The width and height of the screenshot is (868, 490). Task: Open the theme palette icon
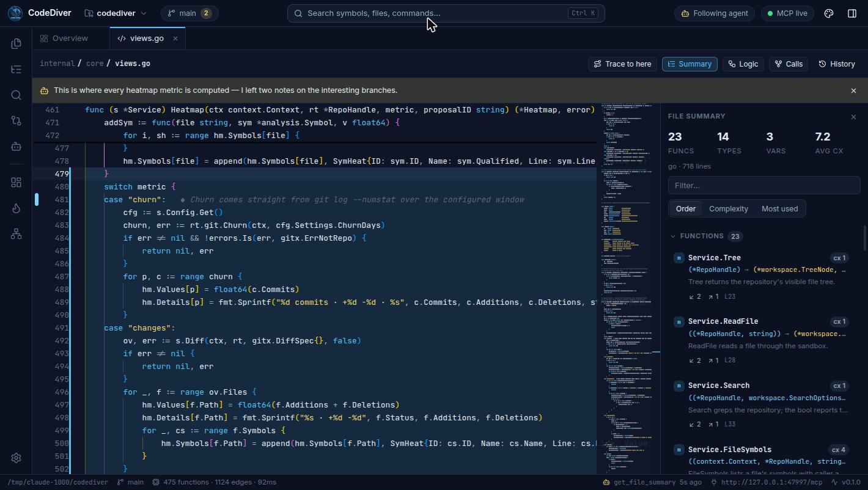click(x=829, y=13)
